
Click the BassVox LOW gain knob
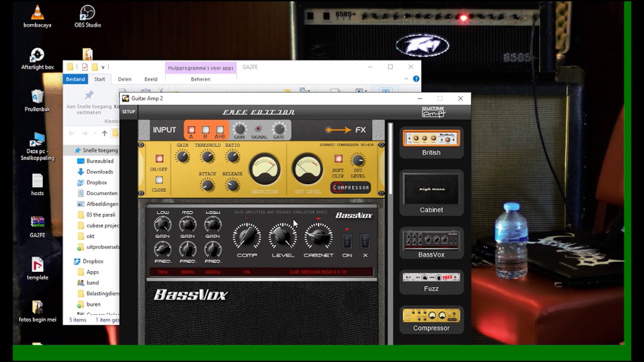[x=163, y=224]
